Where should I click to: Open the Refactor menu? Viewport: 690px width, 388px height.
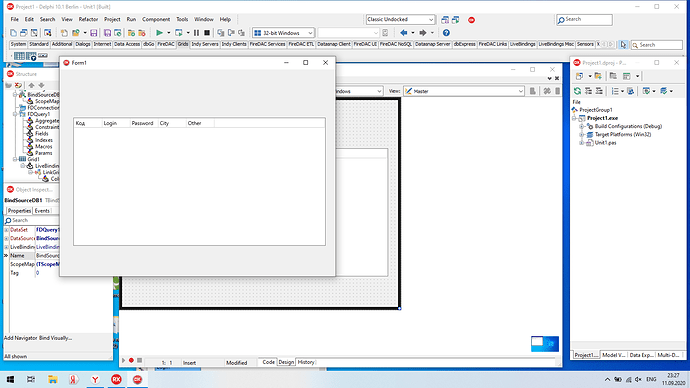88,19
